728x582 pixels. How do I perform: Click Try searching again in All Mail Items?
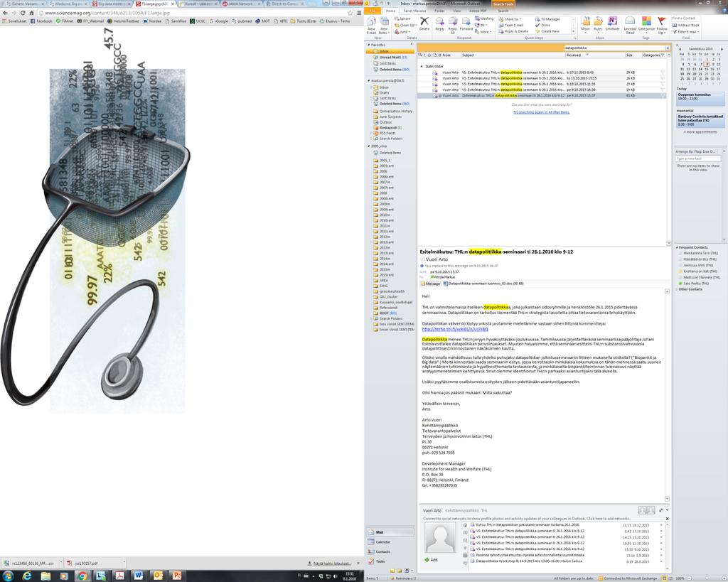click(x=541, y=112)
